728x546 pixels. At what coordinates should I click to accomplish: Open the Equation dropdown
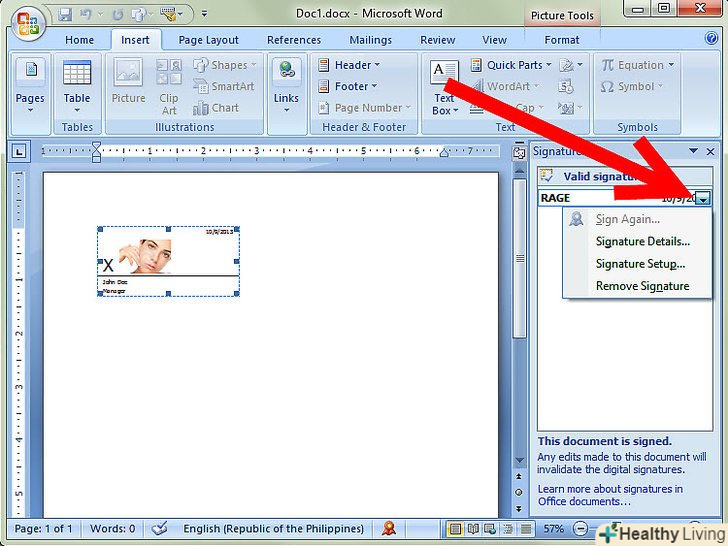[x=637, y=65]
